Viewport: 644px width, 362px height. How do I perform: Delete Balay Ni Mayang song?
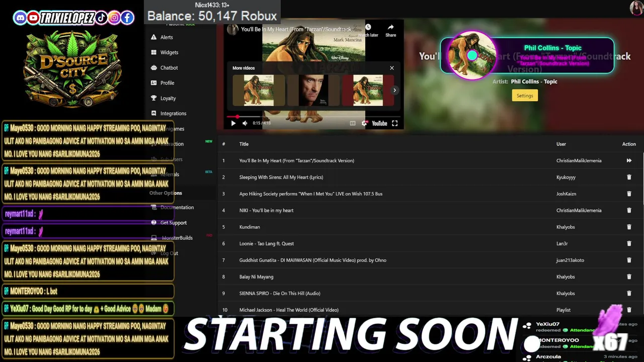tap(629, 277)
